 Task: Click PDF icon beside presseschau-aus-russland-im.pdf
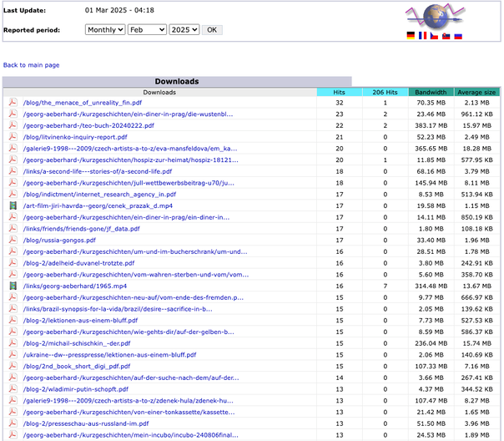[13, 423]
